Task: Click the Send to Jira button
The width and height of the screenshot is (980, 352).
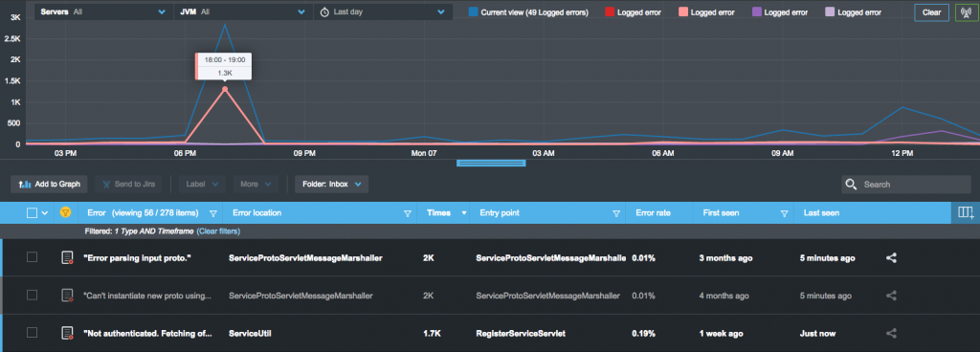Action: tap(129, 184)
